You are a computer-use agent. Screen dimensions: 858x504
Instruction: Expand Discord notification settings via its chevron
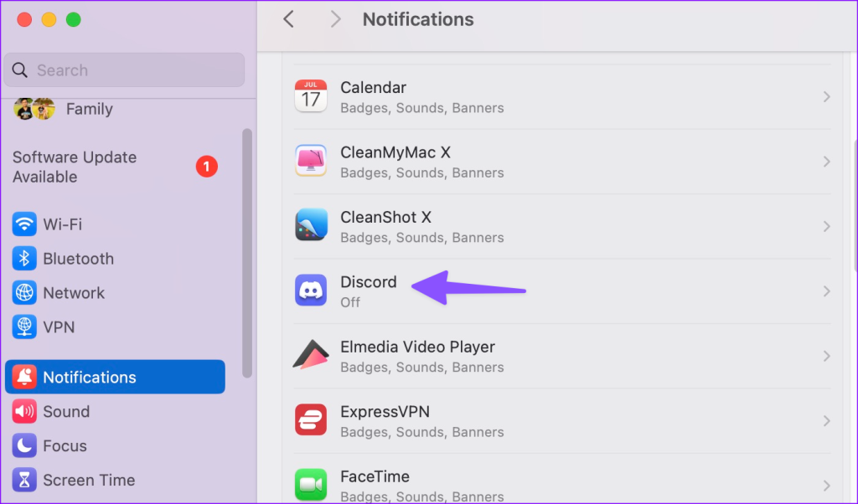pos(827,291)
